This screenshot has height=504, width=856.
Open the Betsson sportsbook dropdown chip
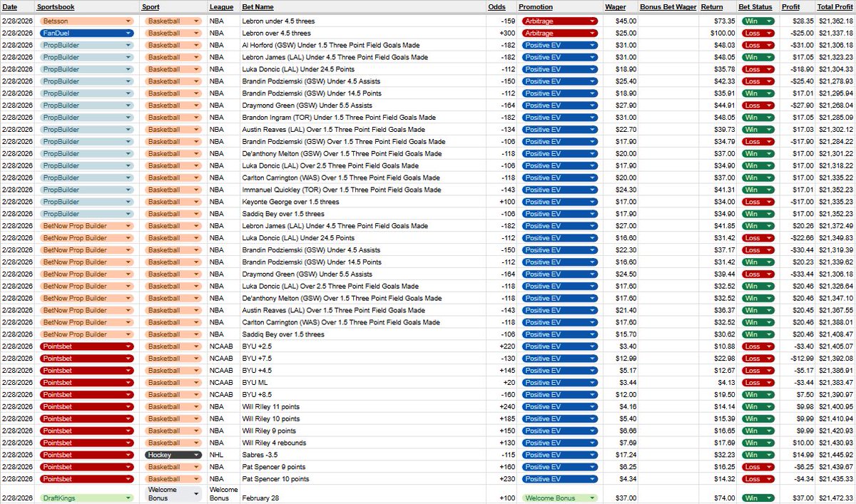coord(88,21)
